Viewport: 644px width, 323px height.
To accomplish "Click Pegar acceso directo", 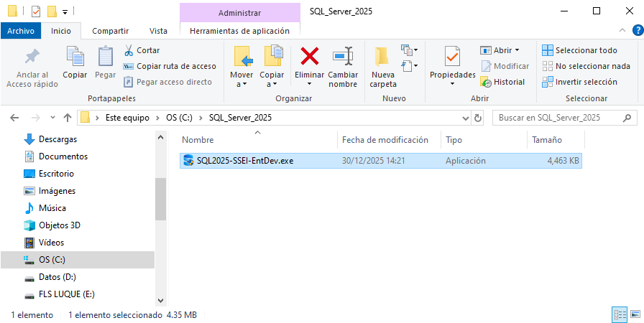I will (168, 82).
